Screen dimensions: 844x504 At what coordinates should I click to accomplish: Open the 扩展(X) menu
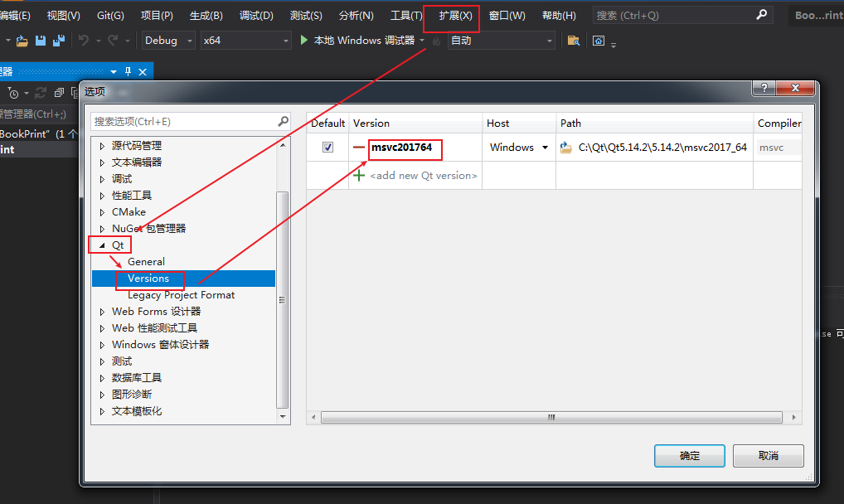coord(455,16)
